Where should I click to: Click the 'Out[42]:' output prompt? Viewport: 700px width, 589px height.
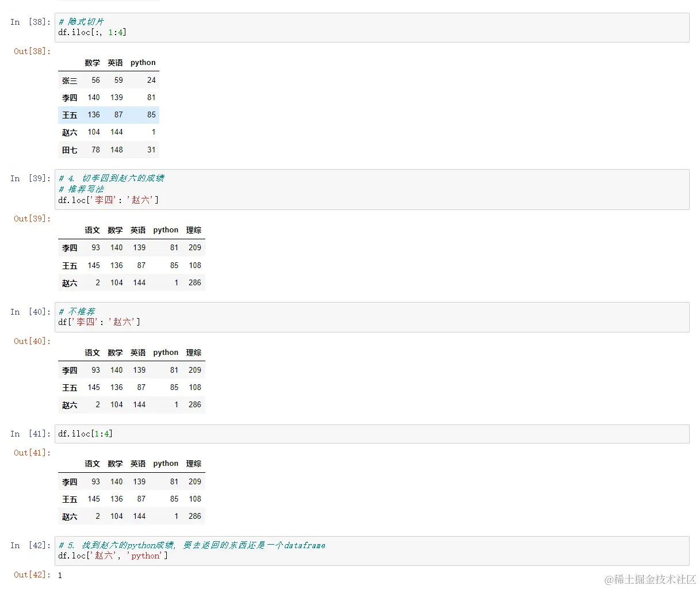coord(32,575)
